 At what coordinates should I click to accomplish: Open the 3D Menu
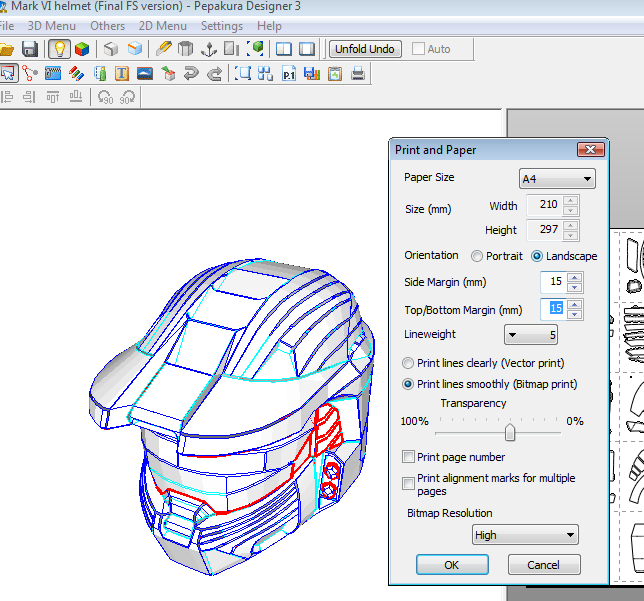pyautogui.click(x=51, y=26)
